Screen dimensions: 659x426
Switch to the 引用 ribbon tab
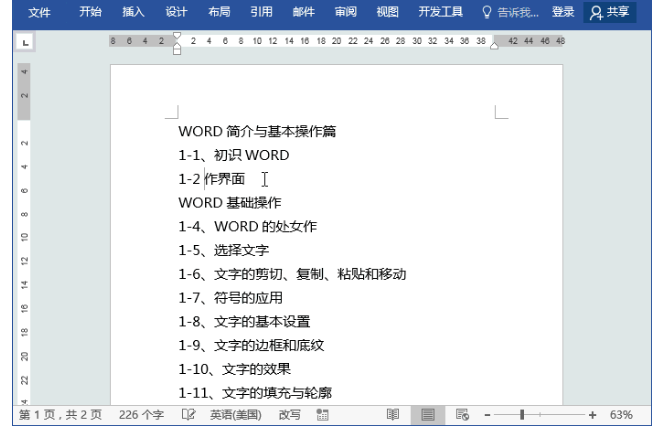[x=261, y=12]
